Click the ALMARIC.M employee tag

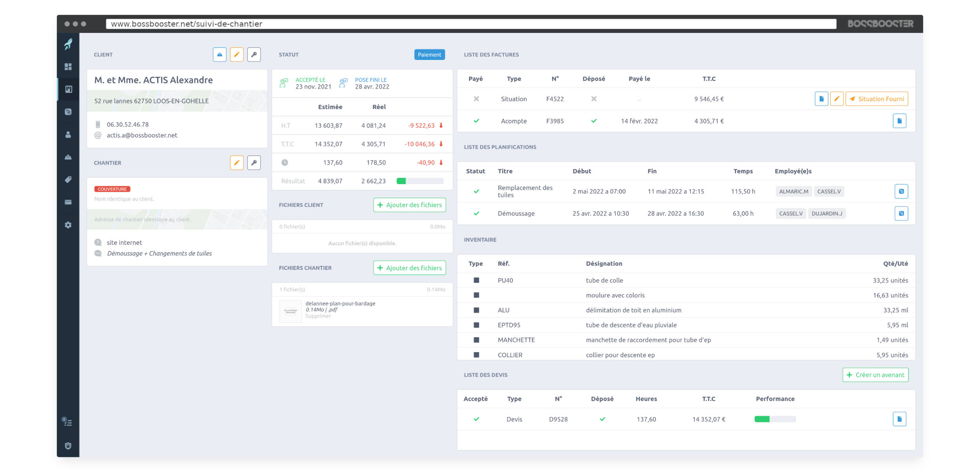tap(793, 192)
